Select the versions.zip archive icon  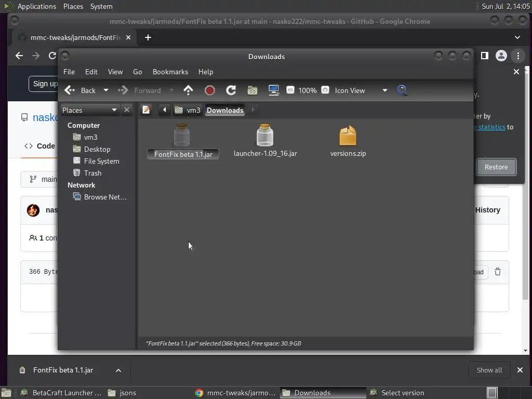(348, 136)
